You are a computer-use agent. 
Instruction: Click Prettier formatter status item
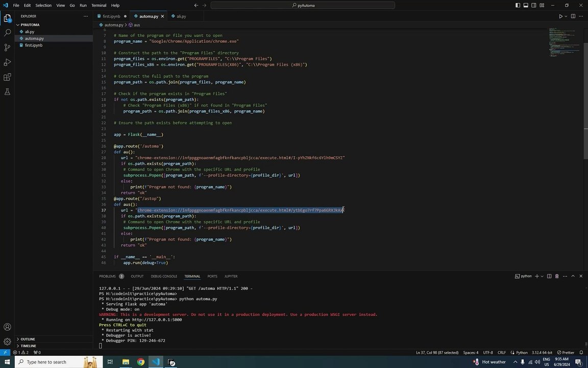coord(566,353)
